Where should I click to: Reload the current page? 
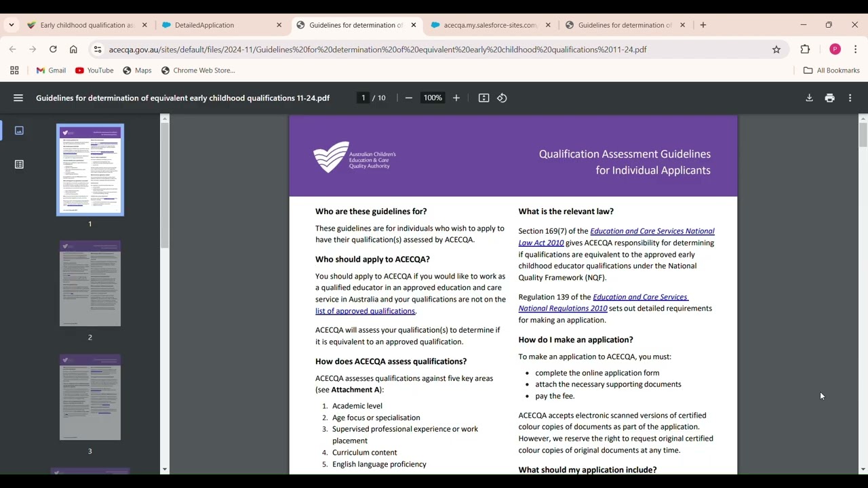pos(53,49)
